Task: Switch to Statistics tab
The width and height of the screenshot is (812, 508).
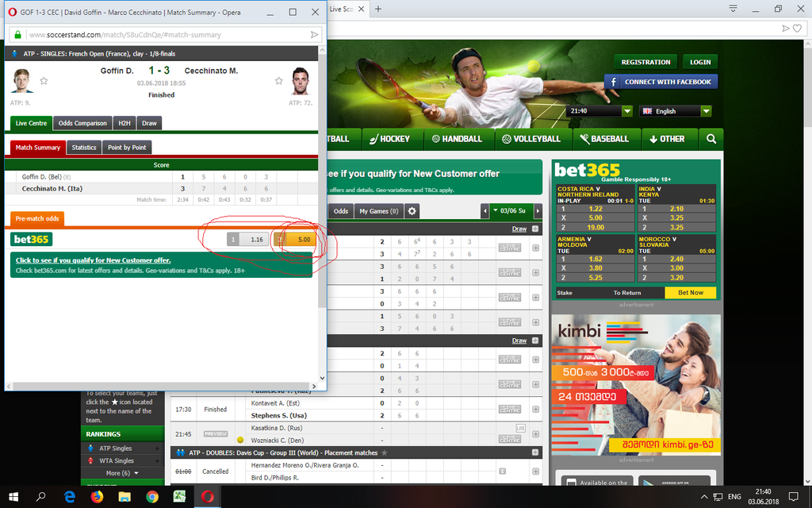Action: coord(84,148)
